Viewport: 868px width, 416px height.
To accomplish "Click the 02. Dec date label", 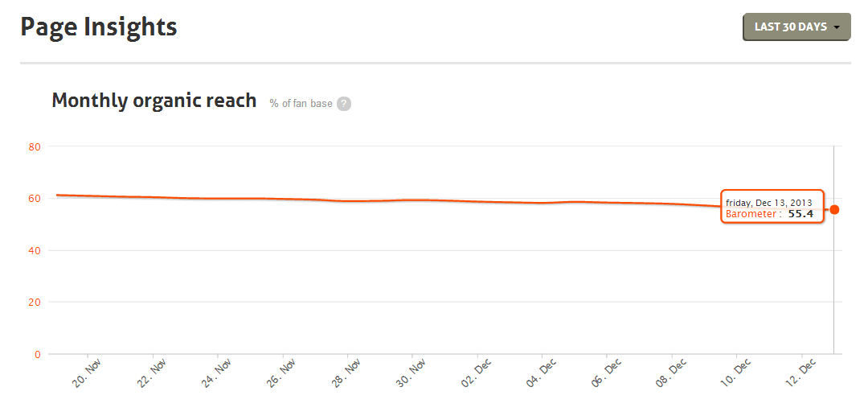I will (x=478, y=373).
